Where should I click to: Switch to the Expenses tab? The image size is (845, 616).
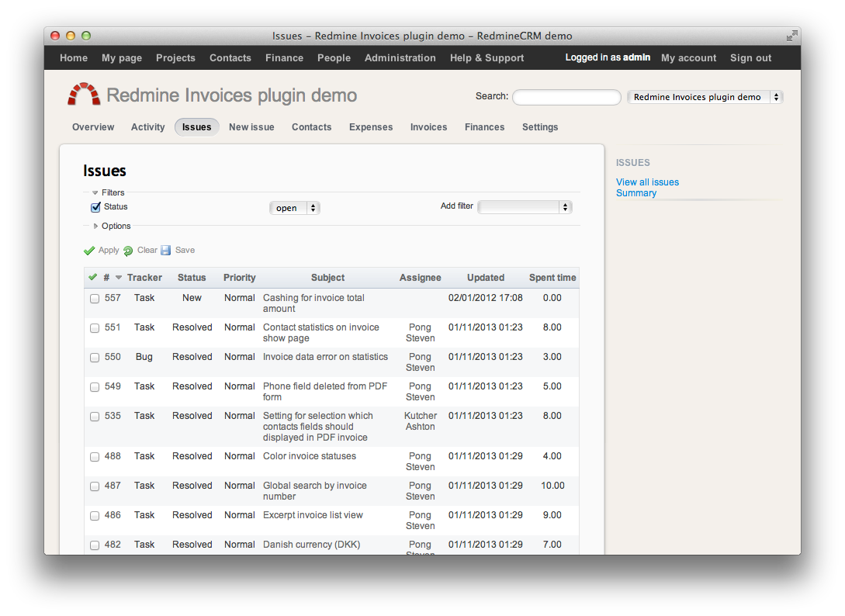click(x=371, y=127)
